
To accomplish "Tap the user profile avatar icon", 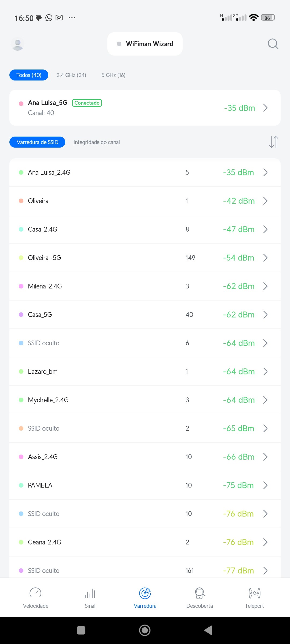I will pos(18,44).
